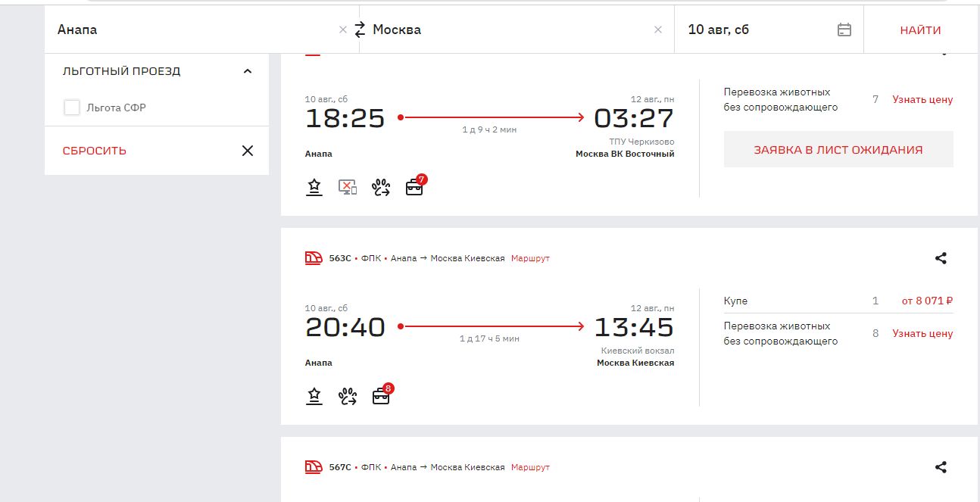Swap departure and destination stations
980x502 pixels.
click(x=360, y=30)
